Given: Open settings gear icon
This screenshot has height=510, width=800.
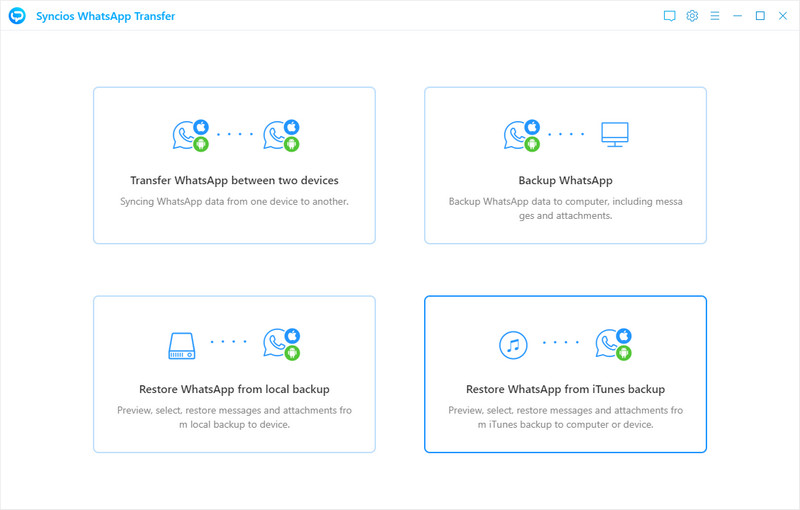Looking at the screenshot, I should 692,16.
